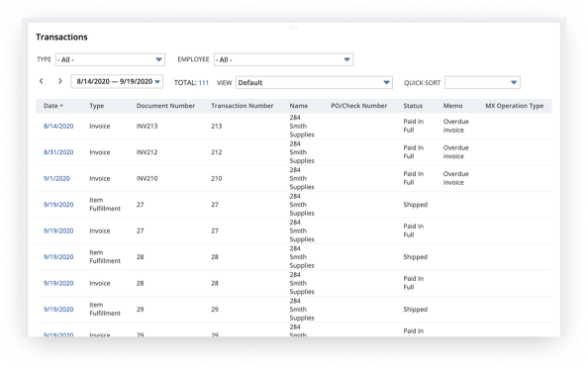Open the Quick Sort dropdown
The image size is (588, 368).
482,82
